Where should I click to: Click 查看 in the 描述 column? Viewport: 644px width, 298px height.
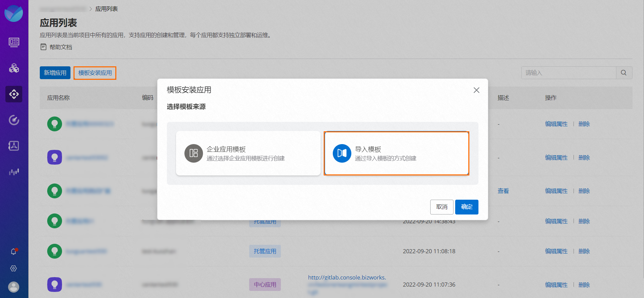pos(503,191)
